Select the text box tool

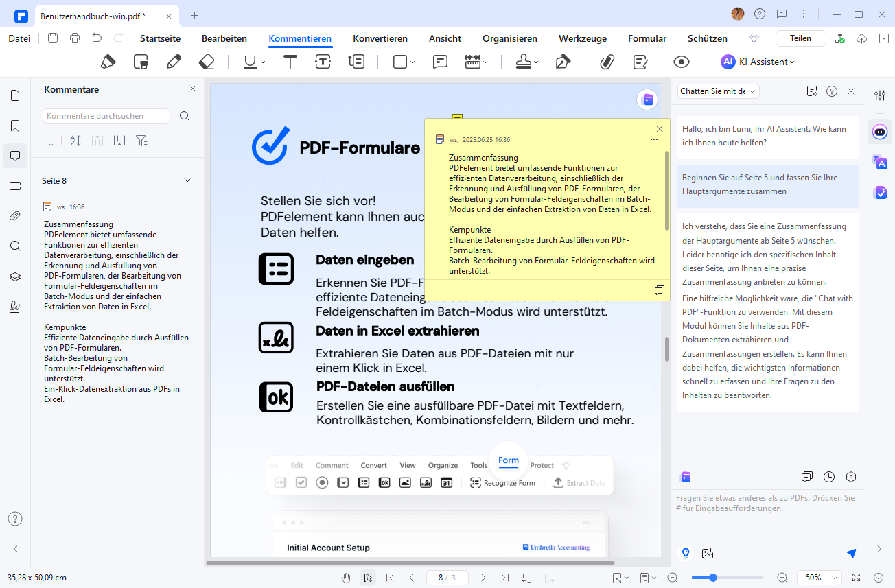pos(323,62)
